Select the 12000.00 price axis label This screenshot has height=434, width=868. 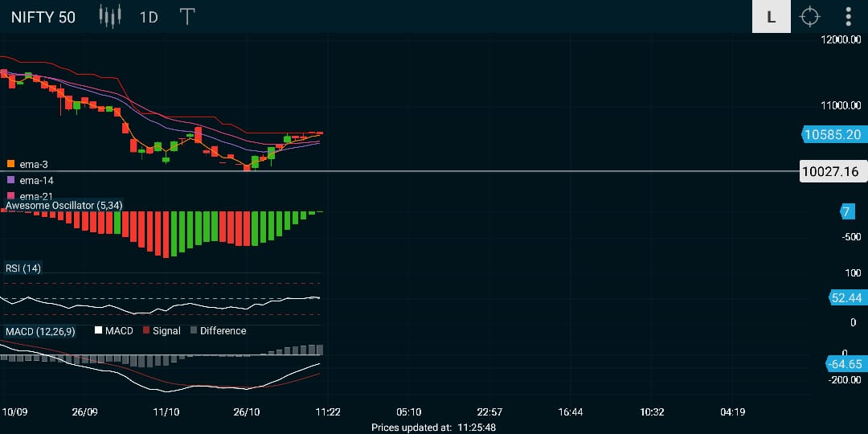click(840, 39)
